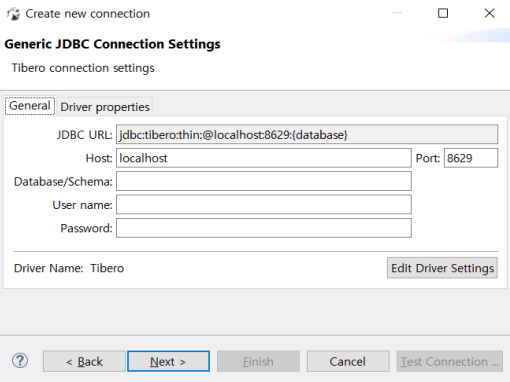Cancel the connection wizard
This screenshot has height=382, width=510.
tap(348, 361)
